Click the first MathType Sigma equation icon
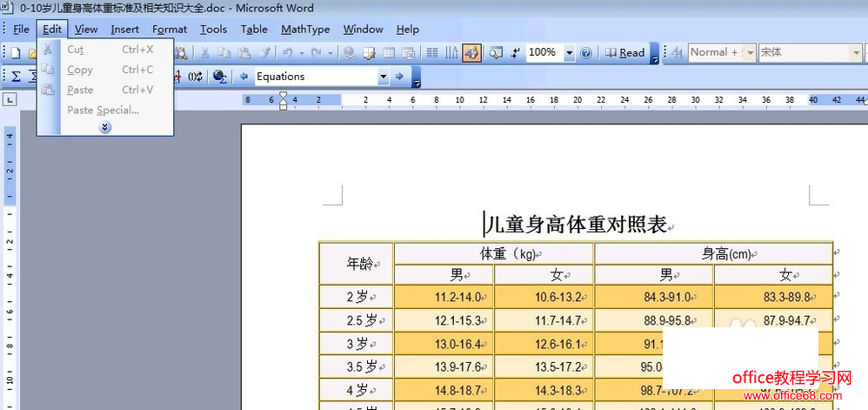Viewport: 868px width, 410px height. [16, 77]
